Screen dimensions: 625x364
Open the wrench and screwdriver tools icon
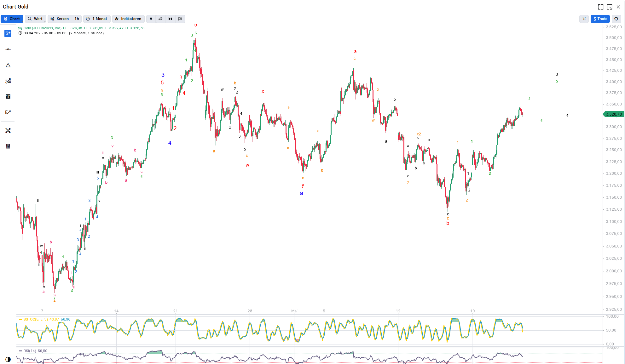point(8,131)
